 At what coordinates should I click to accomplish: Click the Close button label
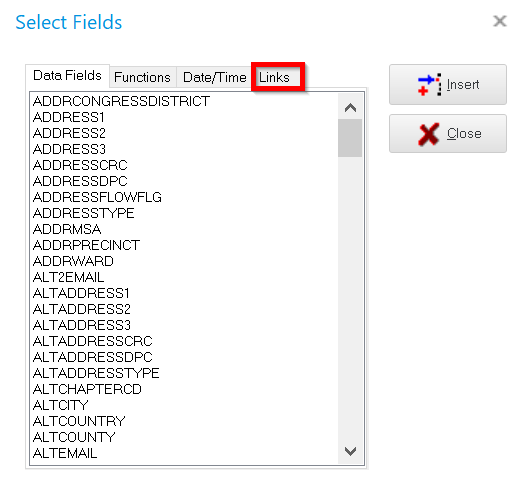click(464, 134)
